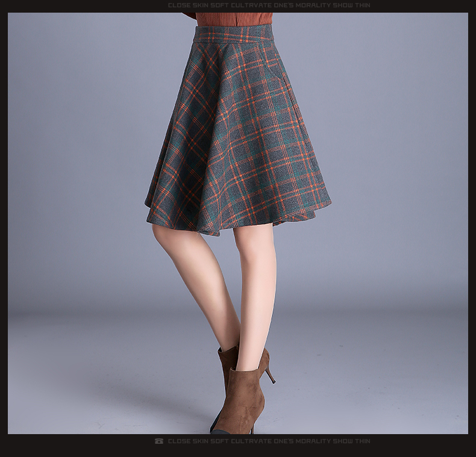Click the telephone icon in the bottom banner
This screenshot has width=476, height=457.
pos(159,441)
